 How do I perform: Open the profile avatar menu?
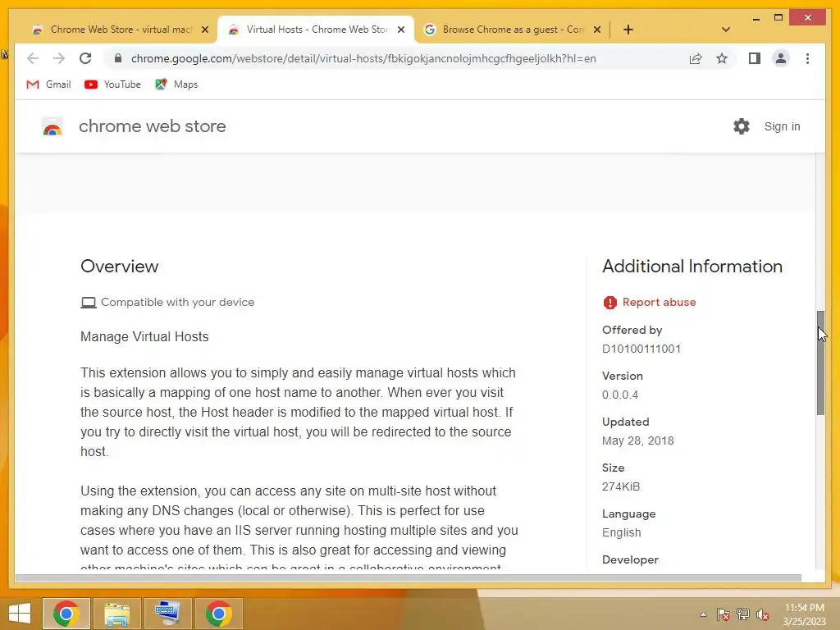point(781,58)
